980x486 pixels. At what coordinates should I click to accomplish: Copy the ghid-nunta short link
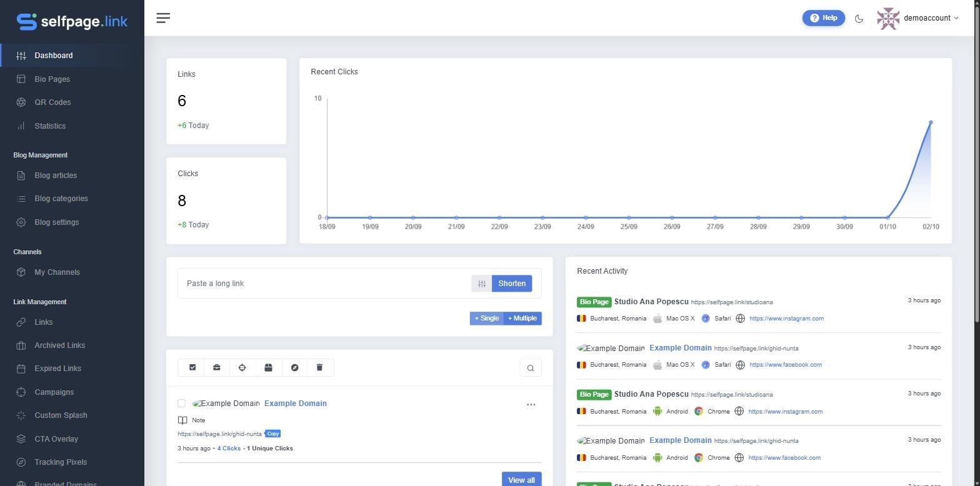pos(273,434)
